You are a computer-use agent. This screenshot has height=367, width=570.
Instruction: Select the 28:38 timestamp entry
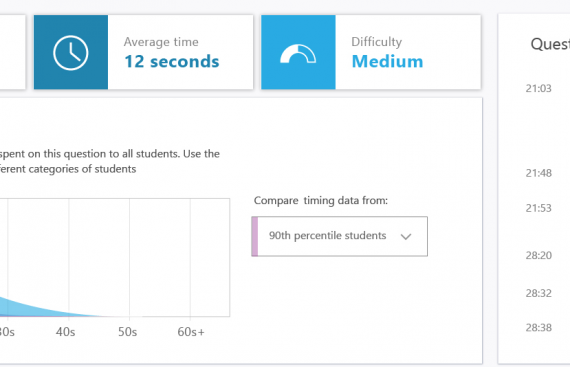pyautogui.click(x=538, y=328)
